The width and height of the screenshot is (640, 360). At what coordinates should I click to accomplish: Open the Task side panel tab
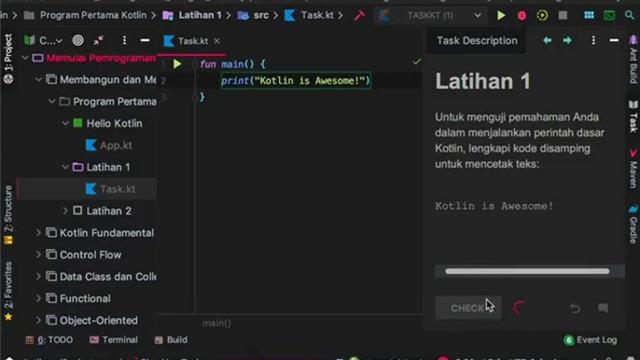(x=633, y=117)
